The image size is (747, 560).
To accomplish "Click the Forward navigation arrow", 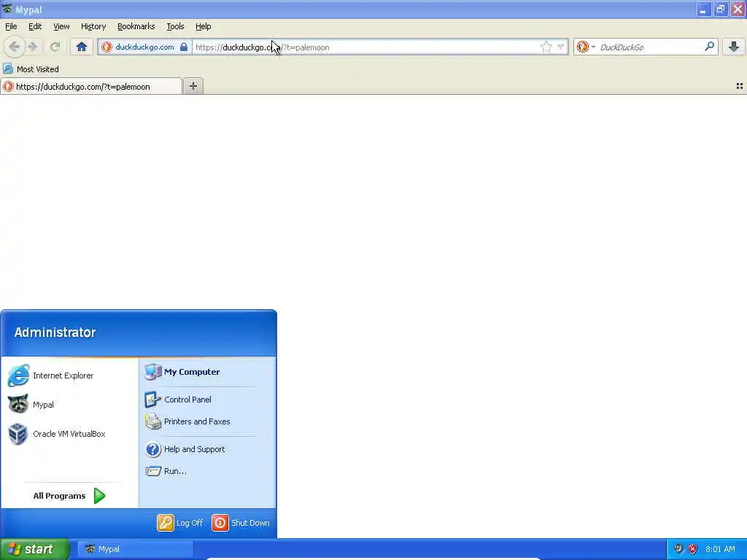I will point(32,47).
